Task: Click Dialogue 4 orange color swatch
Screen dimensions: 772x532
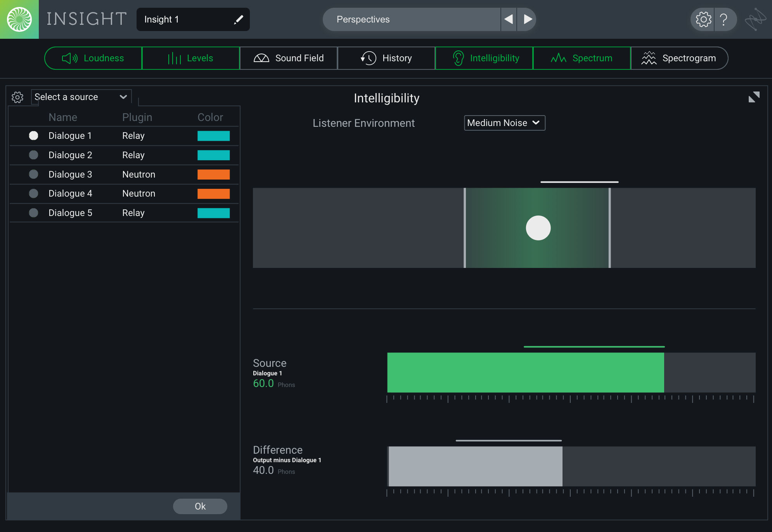Action: [x=214, y=193]
